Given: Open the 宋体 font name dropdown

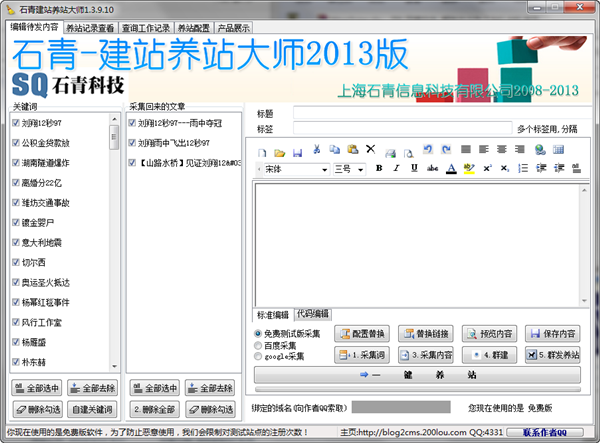Looking at the screenshot, I should (x=324, y=169).
